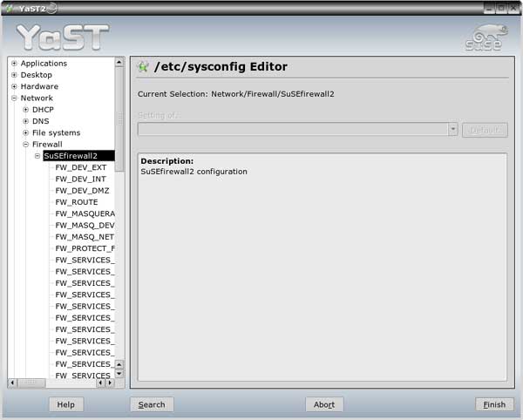Select the FW_DEV_EXT variable

81,167
